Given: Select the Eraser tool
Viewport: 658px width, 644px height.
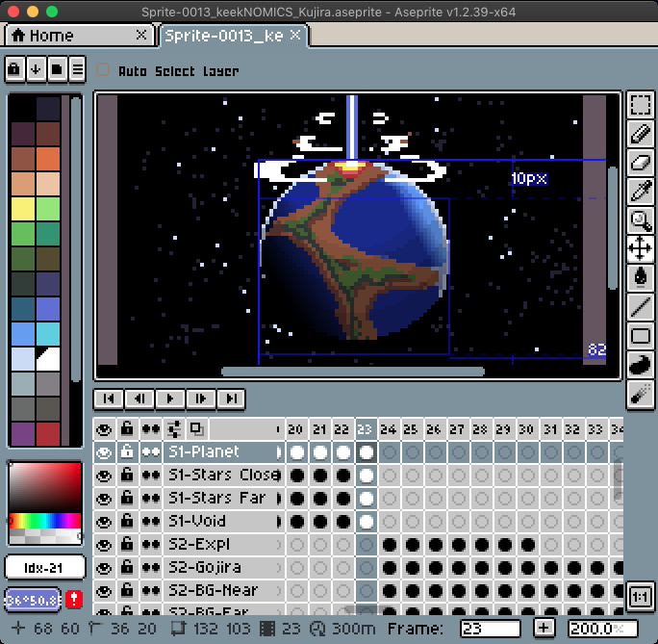Looking at the screenshot, I should pyautogui.click(x=640, y=163).
